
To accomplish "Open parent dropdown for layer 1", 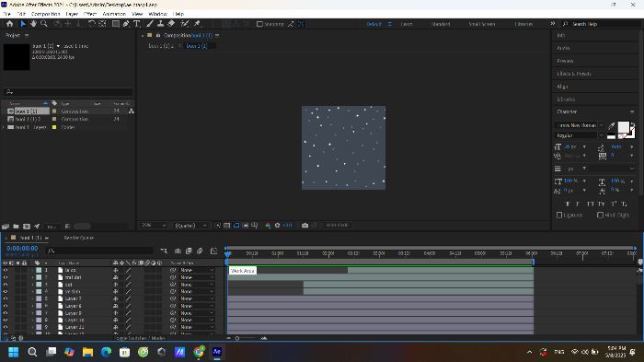I will point(197,270).
